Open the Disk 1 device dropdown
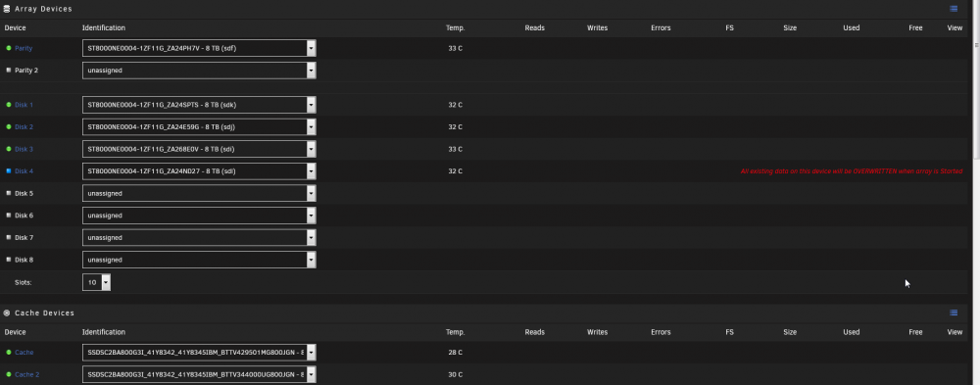The image size is (980, 385). point(199,105)
